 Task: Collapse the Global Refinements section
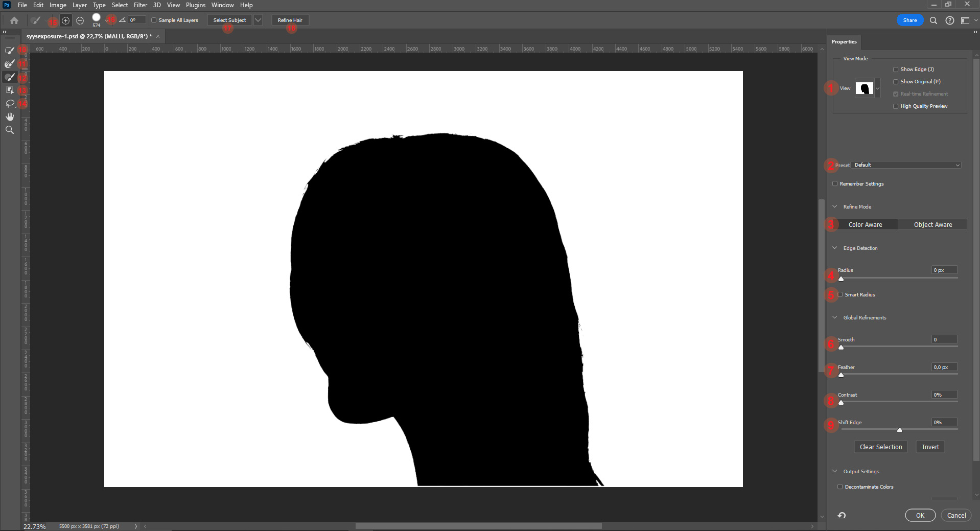(x=835, y=317)
